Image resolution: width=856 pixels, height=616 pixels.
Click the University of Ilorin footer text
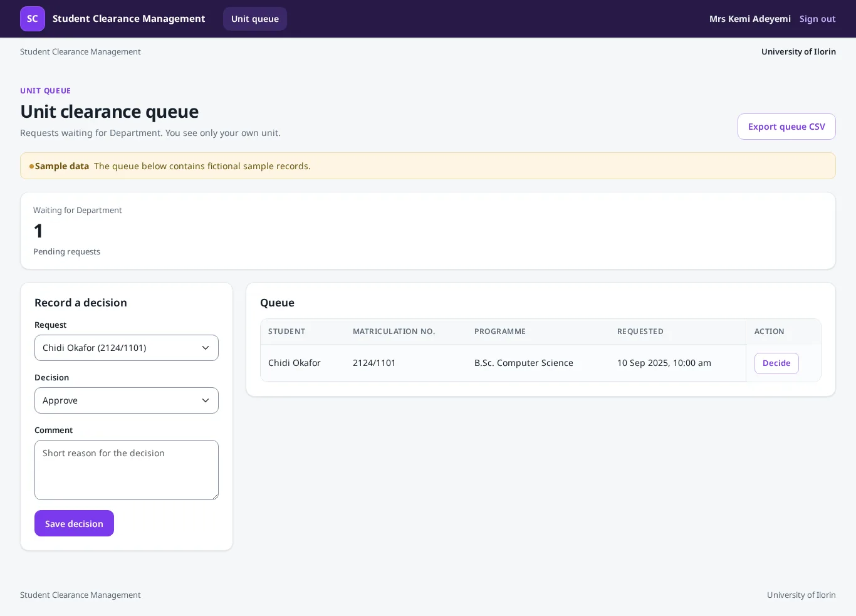[801, 595]
